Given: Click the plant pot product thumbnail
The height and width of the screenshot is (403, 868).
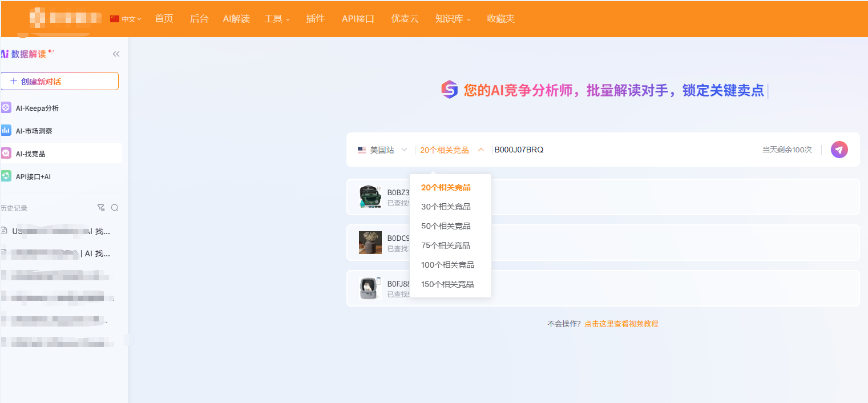Looking at the screenshot, I should (370, 243).
